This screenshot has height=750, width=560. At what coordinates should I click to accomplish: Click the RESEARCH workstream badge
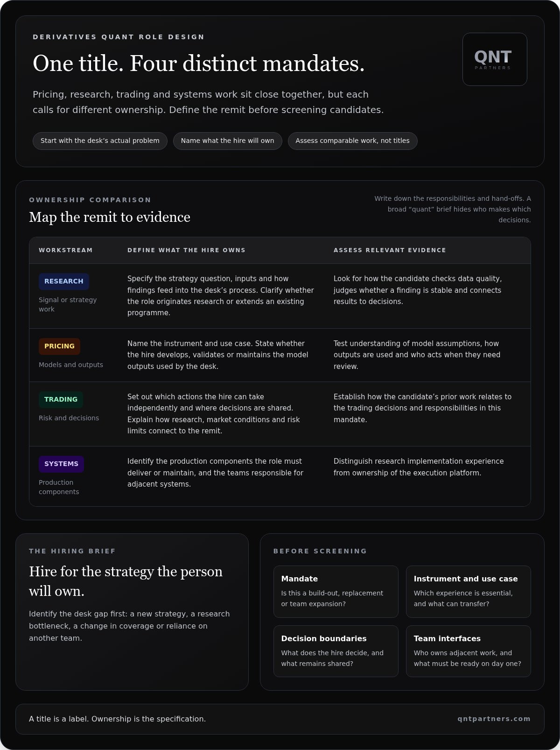click(x=64, y=282)
